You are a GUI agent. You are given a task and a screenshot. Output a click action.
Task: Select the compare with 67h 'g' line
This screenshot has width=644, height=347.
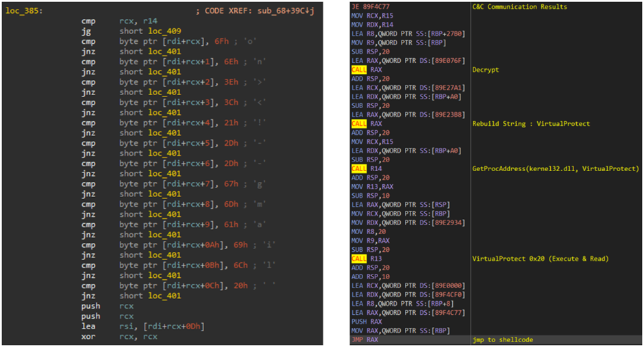[x=174, y=183]
